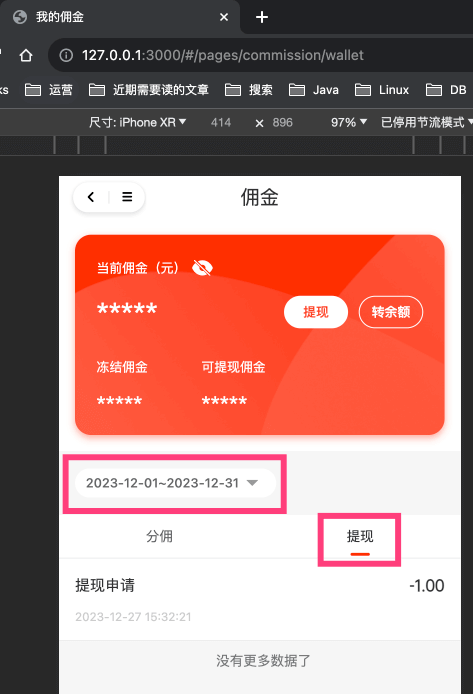This screenshot has width=473, height=694.
Task: Click the -1.00 amount value
Action: point(427,586)
